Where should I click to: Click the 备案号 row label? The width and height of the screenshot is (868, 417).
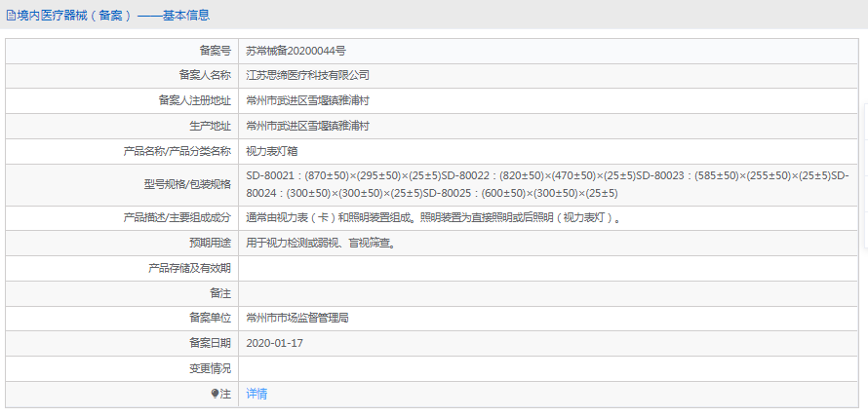tap(215, 51)
